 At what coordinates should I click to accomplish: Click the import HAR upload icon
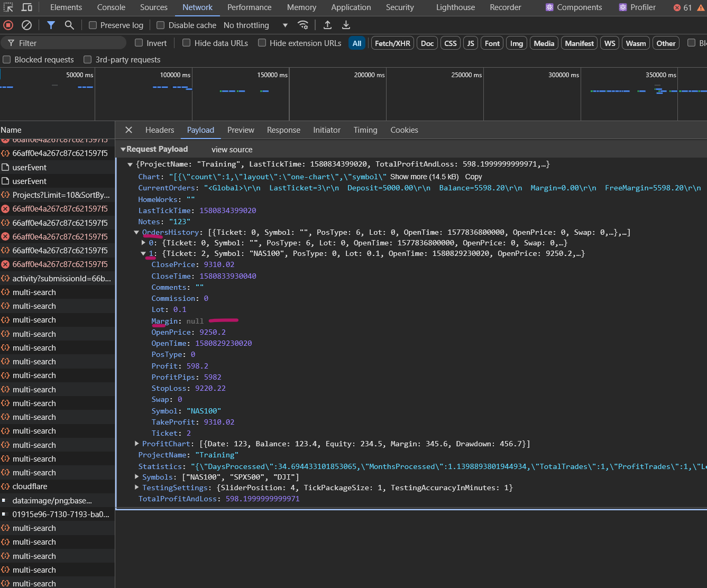[327, 25]
